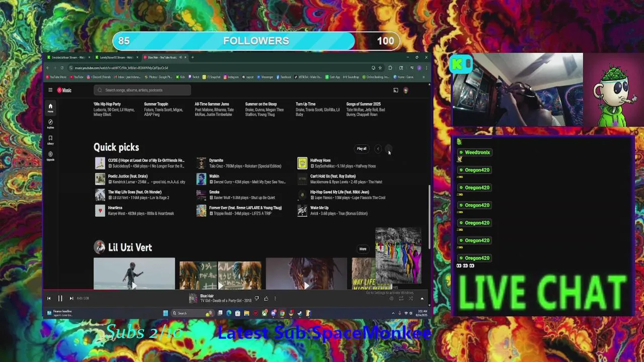Open the Summer Trappin playlist
Screen dimensions: 644x362
tap(156, 104)
